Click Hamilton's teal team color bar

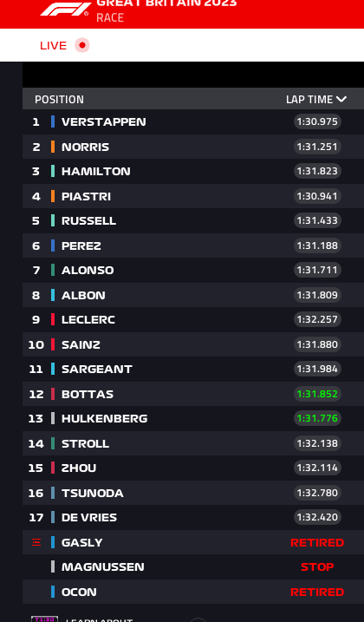[53, 171]
